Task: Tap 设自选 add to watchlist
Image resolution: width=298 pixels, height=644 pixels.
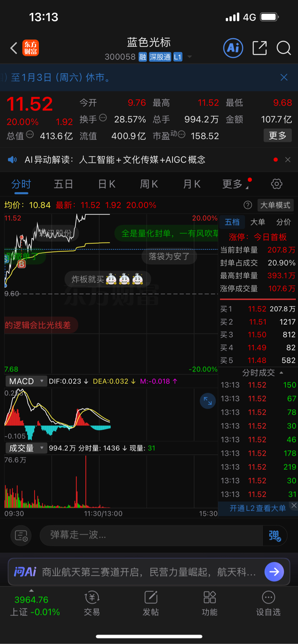Action: tap(268, 604)
